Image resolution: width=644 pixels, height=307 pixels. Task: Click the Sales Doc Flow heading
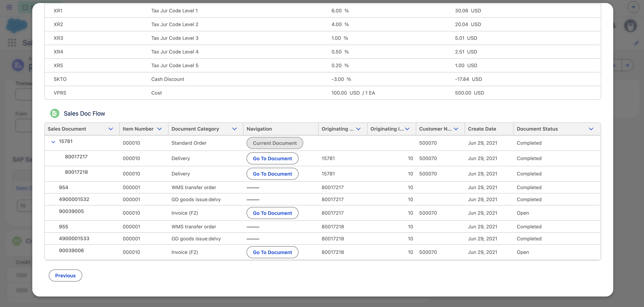click(x=84, y=114)
